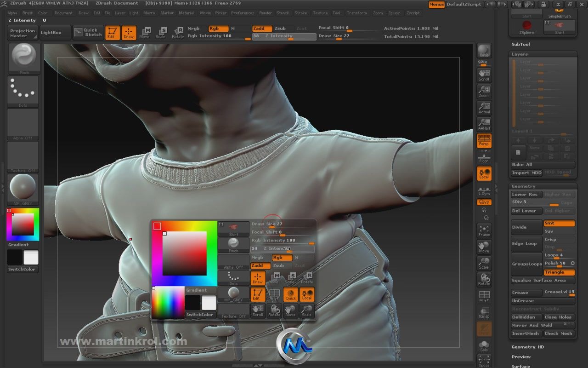The width and height of the screenshot is (588, 368).
Task: Open the Document menu
Action: (x=63, y=13)
